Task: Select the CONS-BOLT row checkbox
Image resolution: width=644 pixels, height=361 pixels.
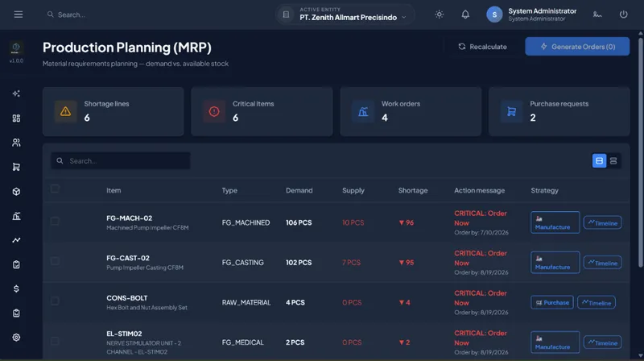Action: pos(55,301)
